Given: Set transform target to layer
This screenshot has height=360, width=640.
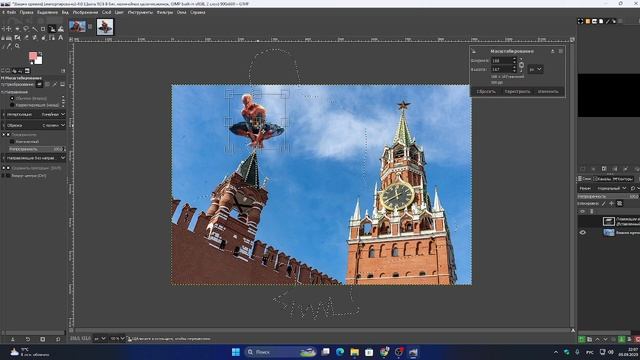Looking at the screenshot, I should point(39,84).
